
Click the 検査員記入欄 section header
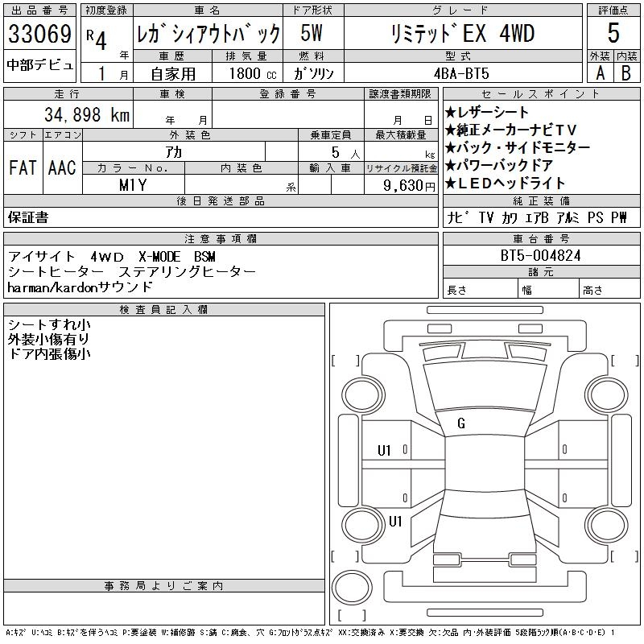coord(164,310)
